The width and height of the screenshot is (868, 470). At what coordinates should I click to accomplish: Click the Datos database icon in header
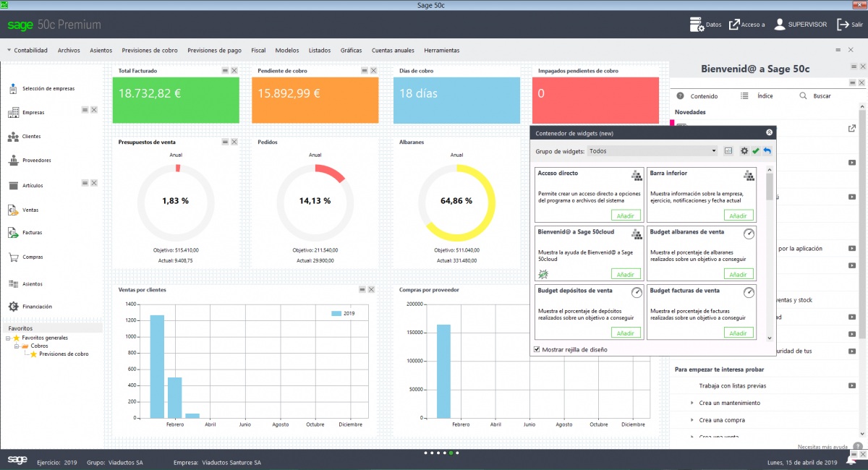(697, 25)
